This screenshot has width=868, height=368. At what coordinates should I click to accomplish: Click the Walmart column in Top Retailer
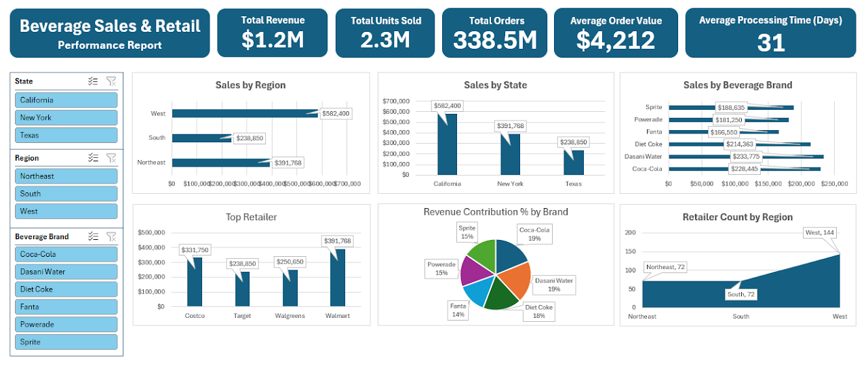click(338, 277)
